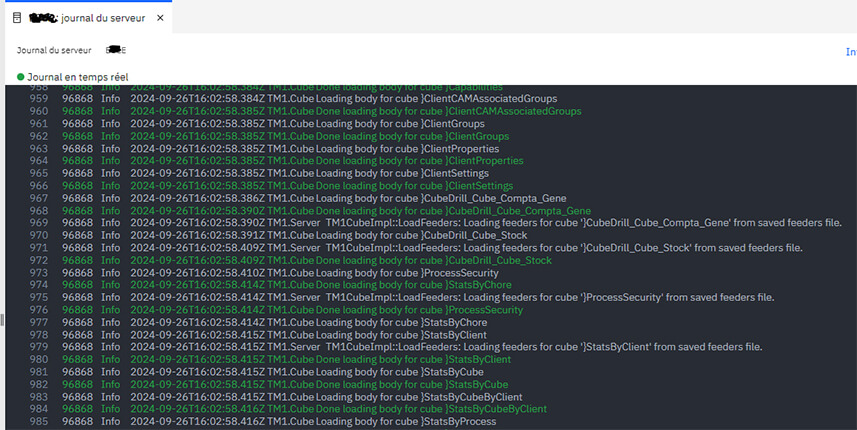
Task: Click the line number 963 in the log
Action: (x=39, y=149)
